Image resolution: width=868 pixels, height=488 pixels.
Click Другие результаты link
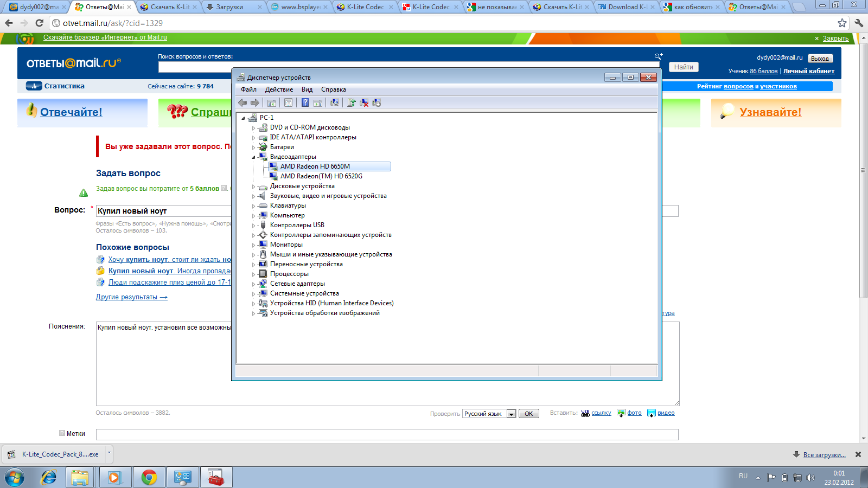coord(132,297)
